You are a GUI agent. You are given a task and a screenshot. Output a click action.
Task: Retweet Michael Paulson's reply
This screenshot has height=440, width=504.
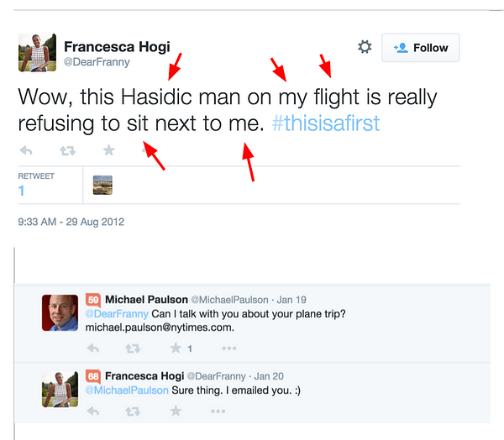click(133, 348)
